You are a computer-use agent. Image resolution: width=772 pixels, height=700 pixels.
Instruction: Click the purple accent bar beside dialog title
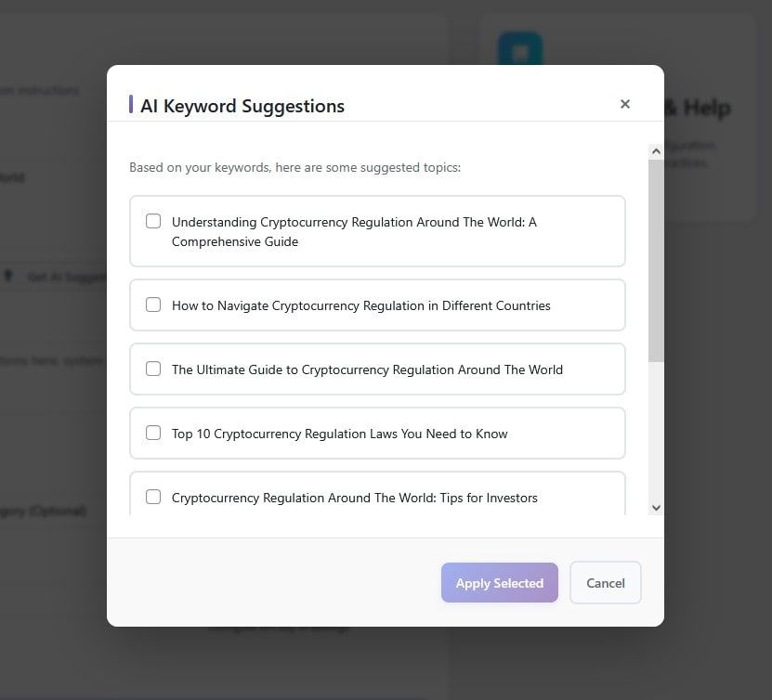(131, 105)
